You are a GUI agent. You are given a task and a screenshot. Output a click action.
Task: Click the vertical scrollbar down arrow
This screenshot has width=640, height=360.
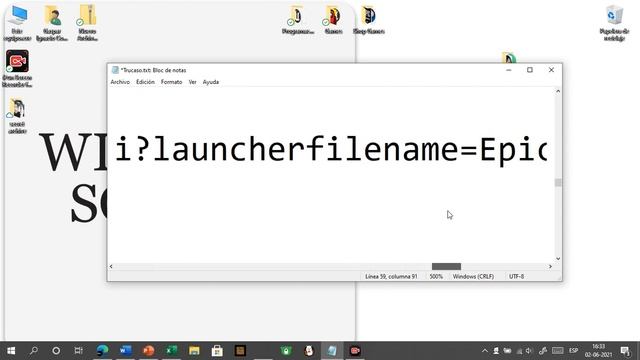(558, 259)
